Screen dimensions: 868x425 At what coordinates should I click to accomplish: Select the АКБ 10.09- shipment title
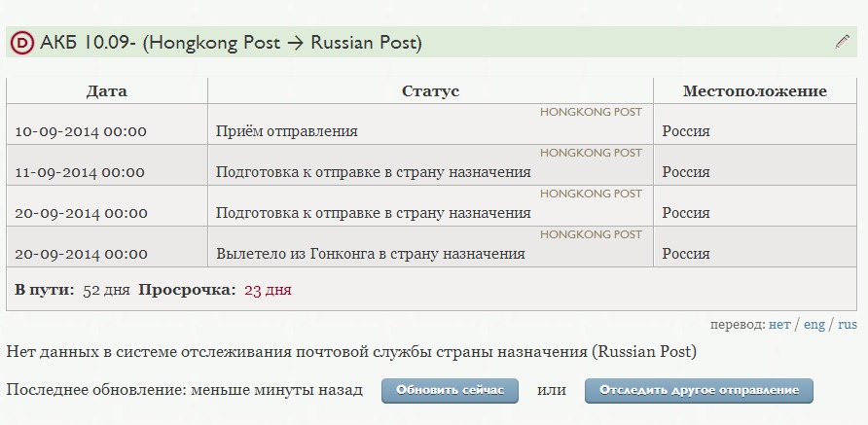coord(231,43)
